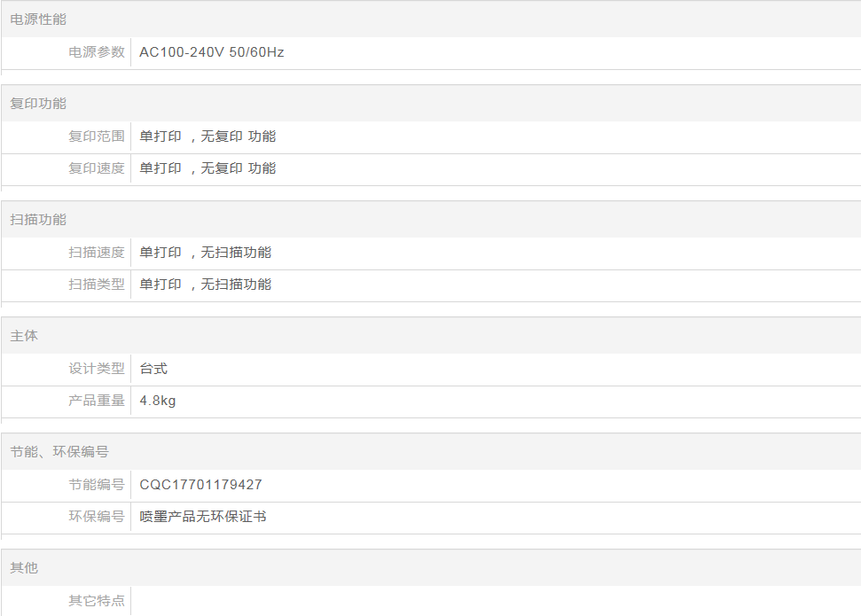Select the 产品重量 row label
861x616 pixels.
[97, 401]
